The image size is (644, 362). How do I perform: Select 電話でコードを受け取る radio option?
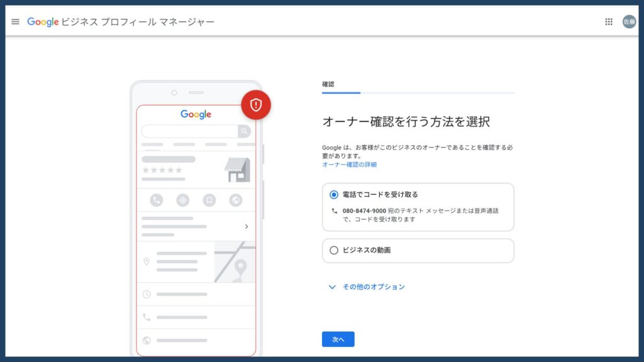[x=334, y=195]
